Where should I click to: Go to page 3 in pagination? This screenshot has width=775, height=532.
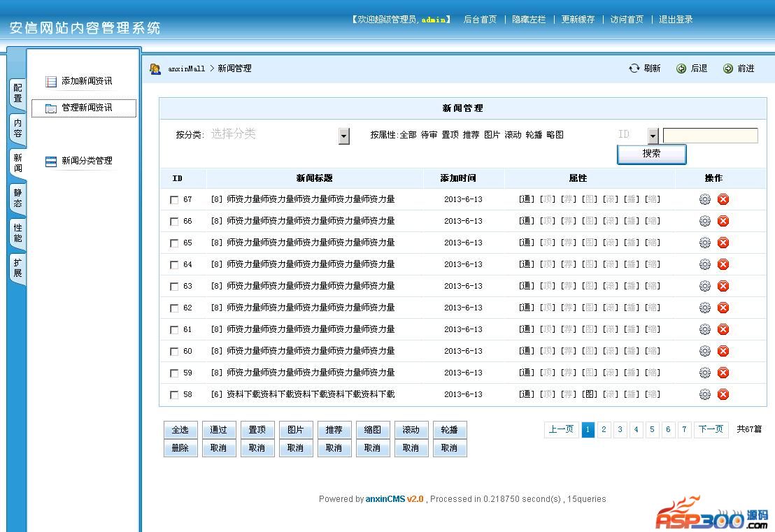pyautogui.click(x=620, y=429)
